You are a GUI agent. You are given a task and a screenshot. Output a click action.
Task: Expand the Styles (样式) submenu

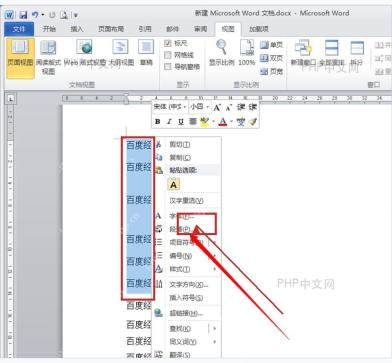click(215, 269)
